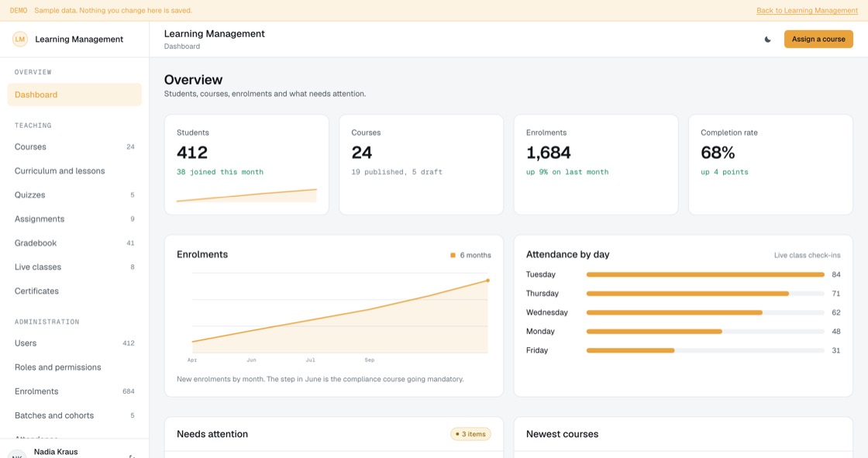The width and height of the screenshot is (868, 458).
Task: Click the Overview page heading
Action: tap(193, 80)
